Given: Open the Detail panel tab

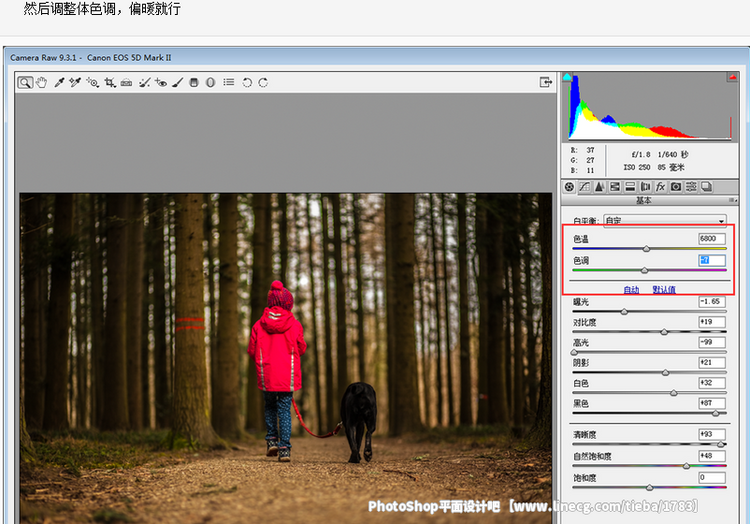Looking at the screenshot, I should point(599,186).
